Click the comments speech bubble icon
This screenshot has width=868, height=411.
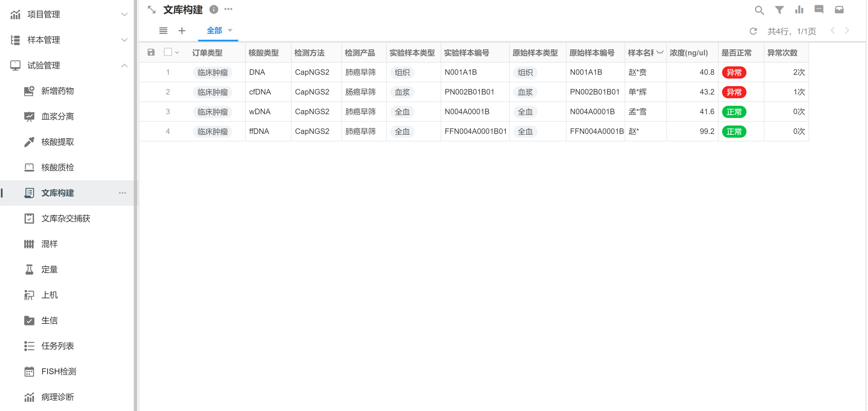[x=819, y=10]
